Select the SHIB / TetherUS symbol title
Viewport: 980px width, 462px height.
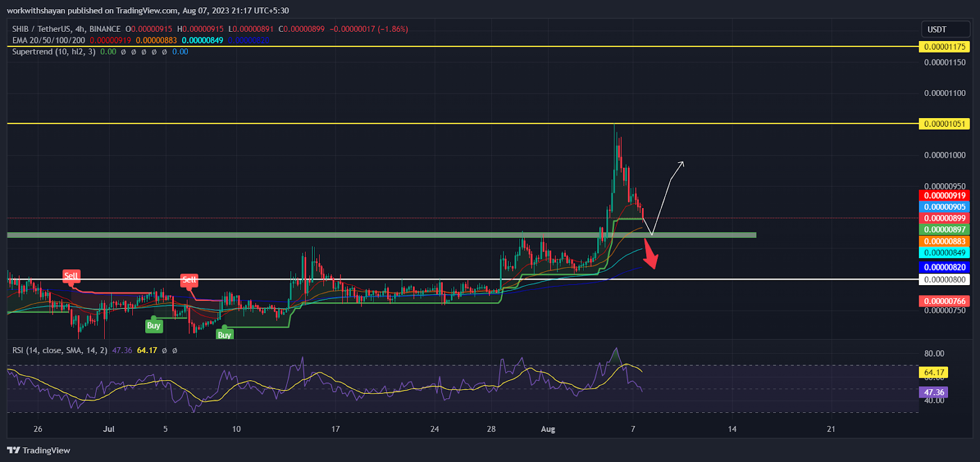66,29
